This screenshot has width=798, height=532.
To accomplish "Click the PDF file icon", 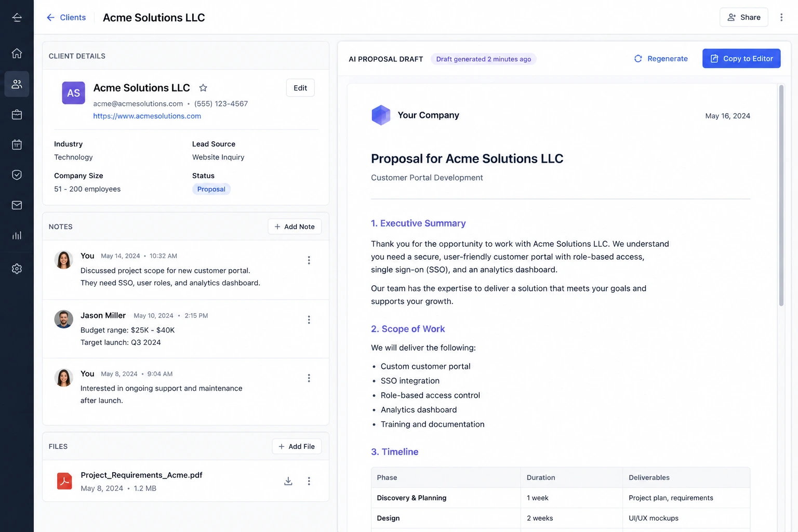I will click(64, 481).
